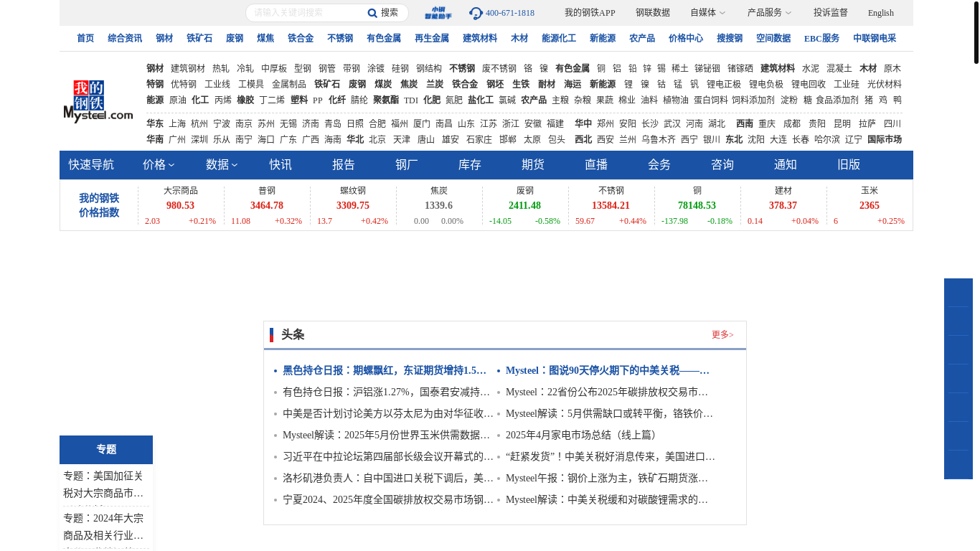The width and height of the screenshot is (980, 551).
Task: Select 上海 under 华东 region
Action: (177, 124)
